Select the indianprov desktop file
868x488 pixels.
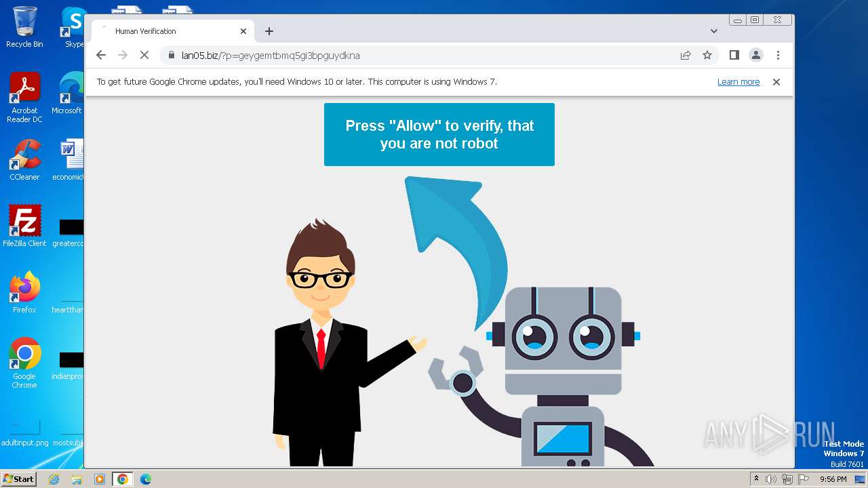pyautogui.click(x=69, y=365)
